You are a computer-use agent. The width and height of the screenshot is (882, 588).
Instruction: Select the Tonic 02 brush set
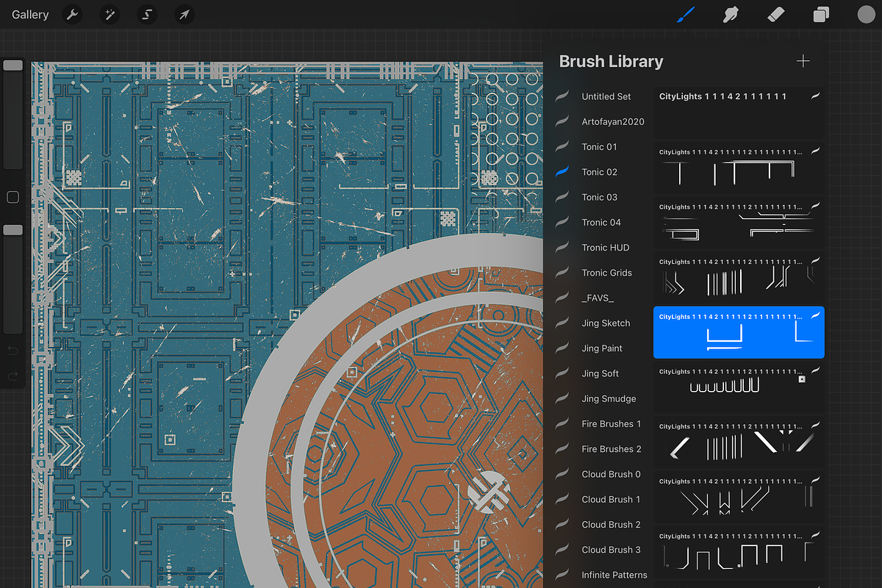(600, 171)
